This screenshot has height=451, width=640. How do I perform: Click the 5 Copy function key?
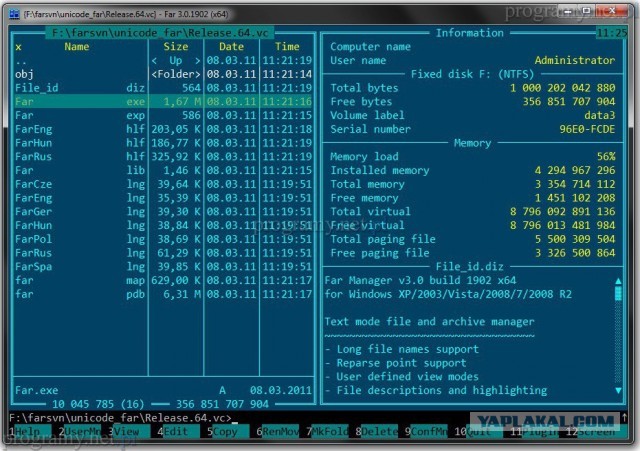(228, 431)
